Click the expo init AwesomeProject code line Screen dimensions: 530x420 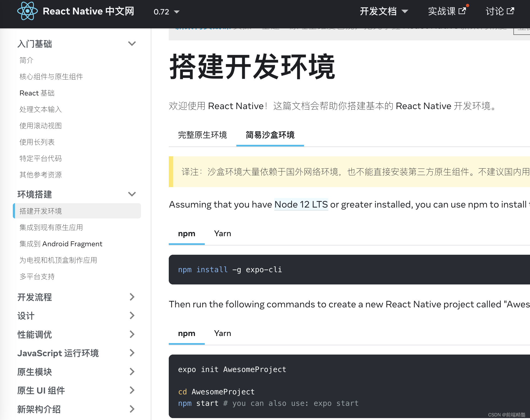pyautogui.click(x=232, y=370)
